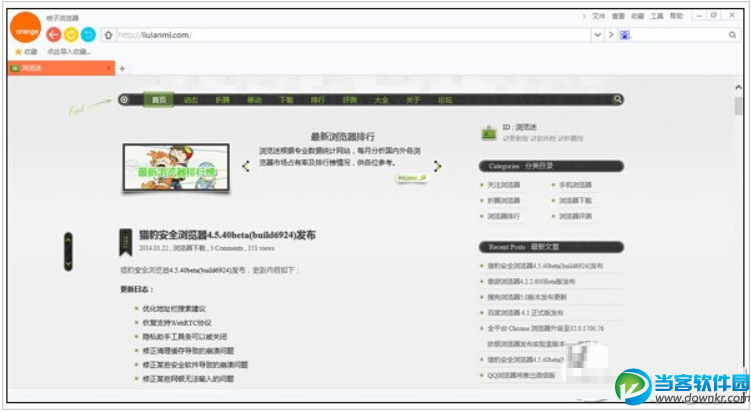
Task: Show next slide with the right carousel arrow
Action: [437, 166]
